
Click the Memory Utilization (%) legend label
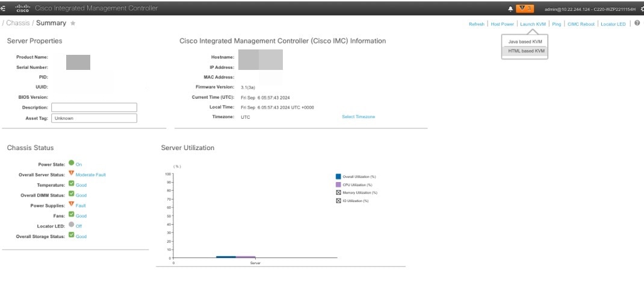pos(360,192)
